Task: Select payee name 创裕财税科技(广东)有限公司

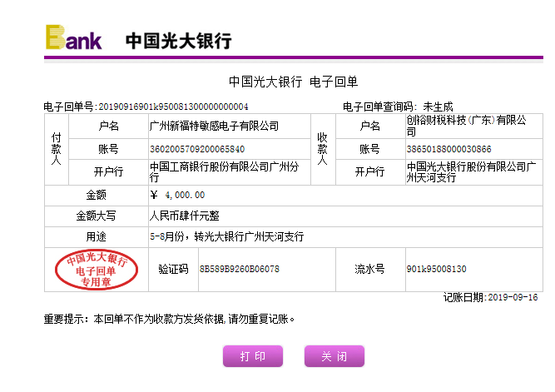Action: [x=466, y=126]
